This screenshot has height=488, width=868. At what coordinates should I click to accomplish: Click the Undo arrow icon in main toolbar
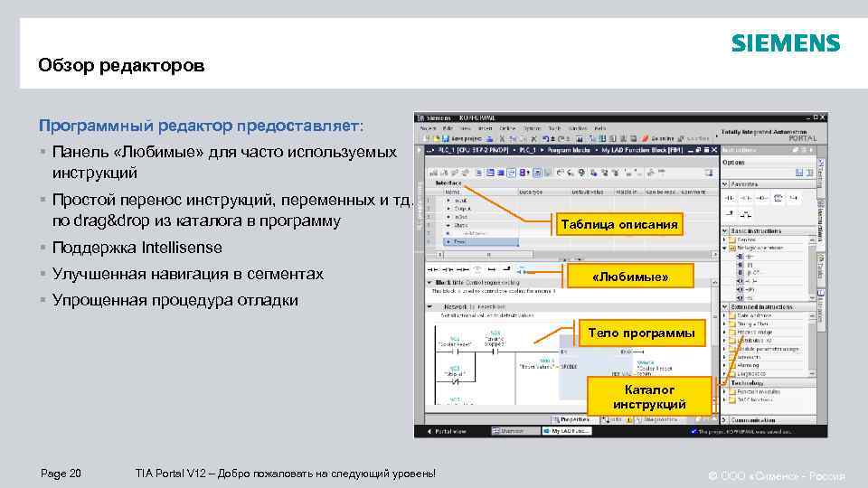coord(546,139)
